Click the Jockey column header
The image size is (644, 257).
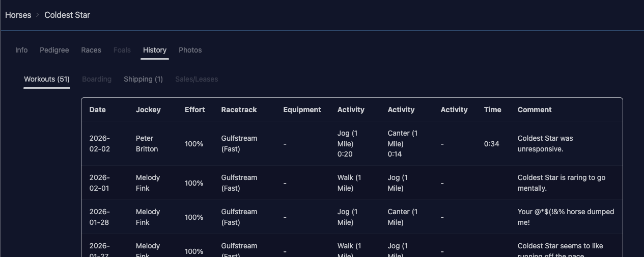point(148,110)
